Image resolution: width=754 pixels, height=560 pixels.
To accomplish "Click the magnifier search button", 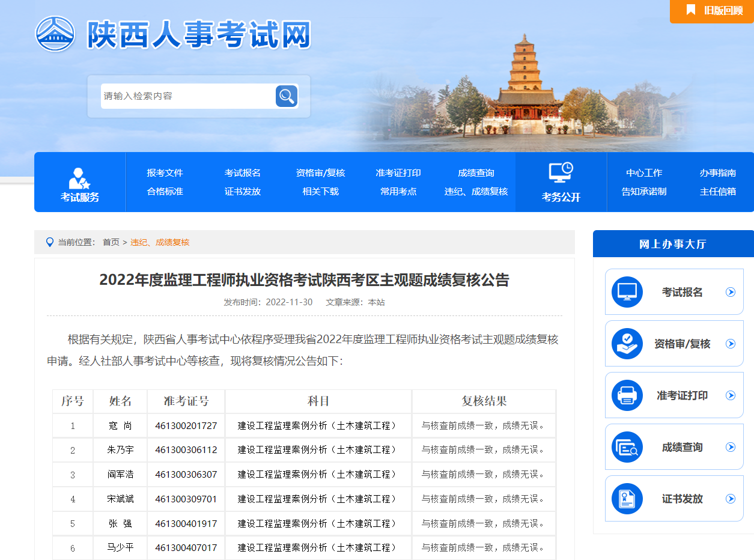I will pyautogui.click(x=287, y=96).
